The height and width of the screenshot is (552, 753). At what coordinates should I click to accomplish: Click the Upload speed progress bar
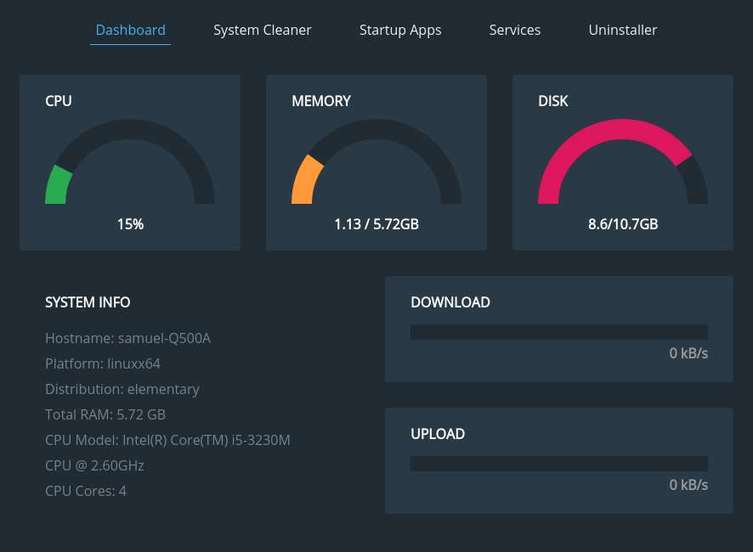coord(558,464)
